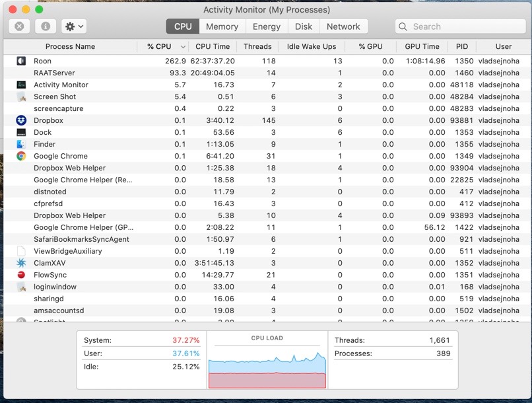Open the Inspect process info button
The image size is (532, 403).
(46, 26)
